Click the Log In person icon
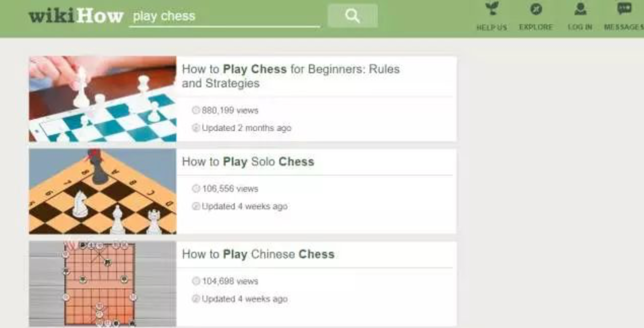Screen dimensions: 644x328 click(x=580, y=9)
